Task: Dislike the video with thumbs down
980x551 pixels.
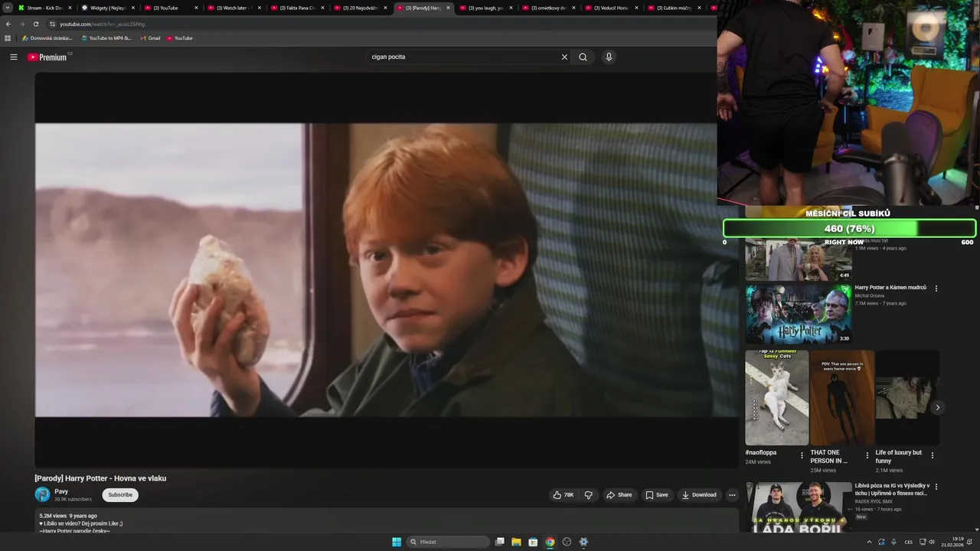Action: [588, 495]
